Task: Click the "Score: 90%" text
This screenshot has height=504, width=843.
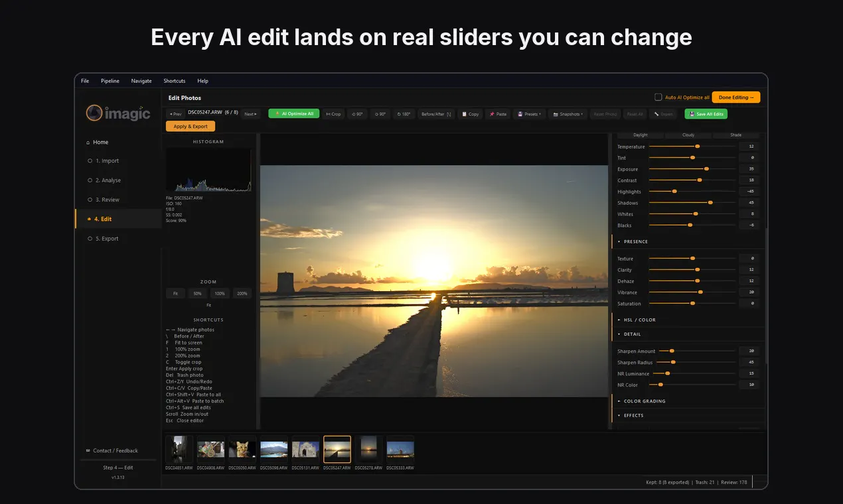Action: click(176, 220)
